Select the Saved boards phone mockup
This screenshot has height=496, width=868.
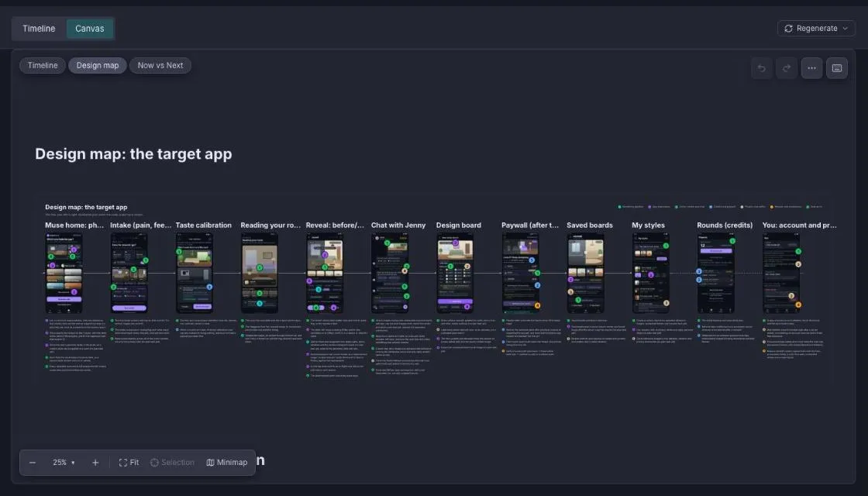(x=586, y=273)
